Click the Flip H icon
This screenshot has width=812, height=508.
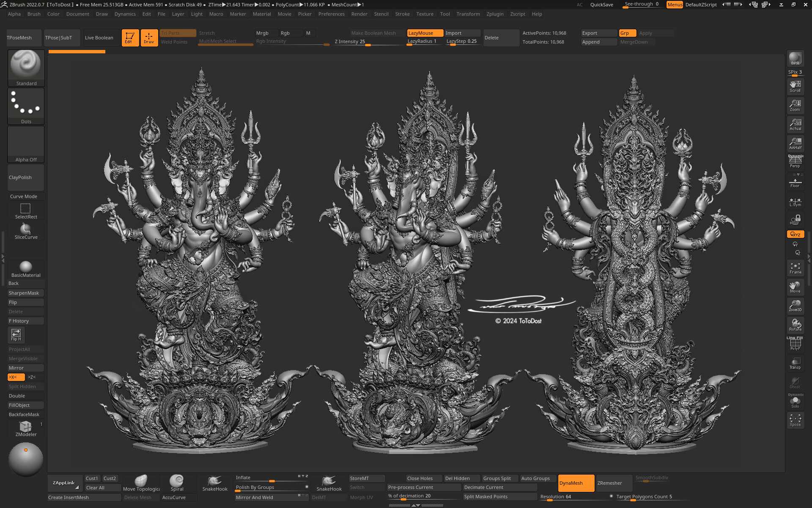click(16, 335)
